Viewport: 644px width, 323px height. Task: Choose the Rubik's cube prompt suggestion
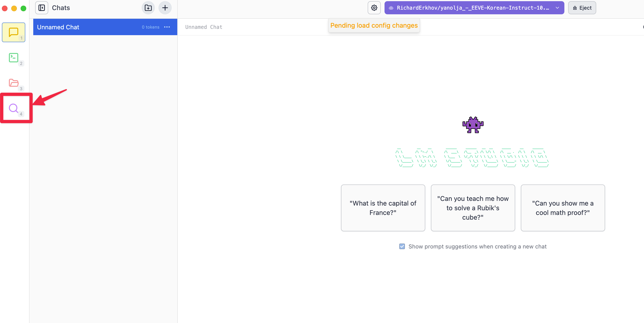tap(473, 208)
